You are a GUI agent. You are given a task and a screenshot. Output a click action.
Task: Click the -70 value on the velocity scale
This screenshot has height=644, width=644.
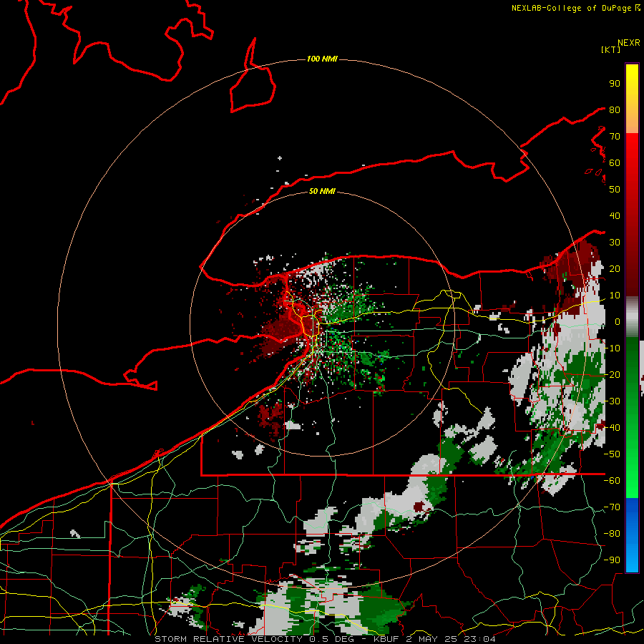click(612, 507)
